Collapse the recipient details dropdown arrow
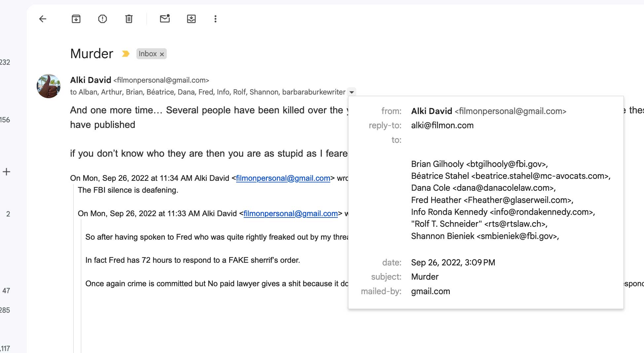 (352, 92)
